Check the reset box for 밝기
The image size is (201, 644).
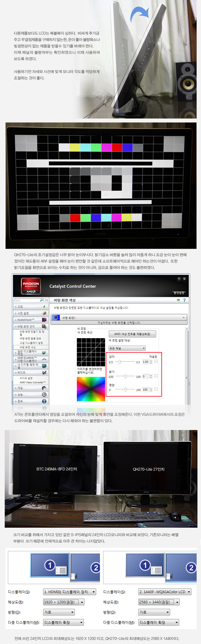(x=156, y=376)
